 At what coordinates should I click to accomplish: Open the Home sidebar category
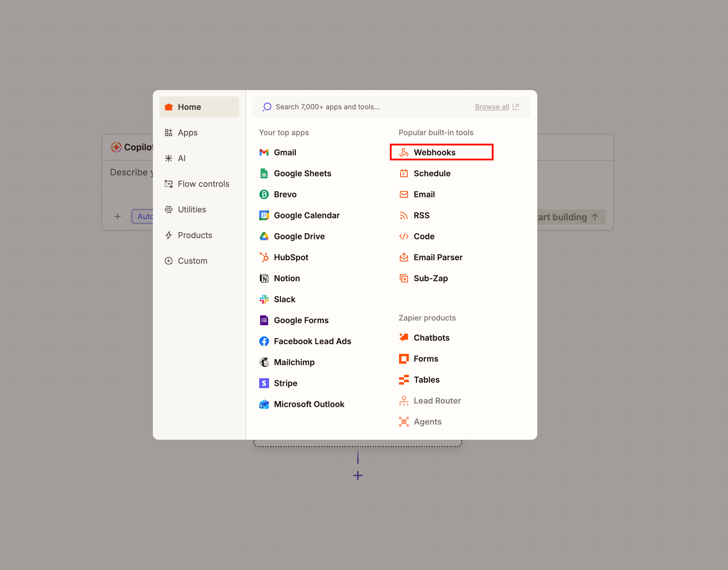point(199,107)
